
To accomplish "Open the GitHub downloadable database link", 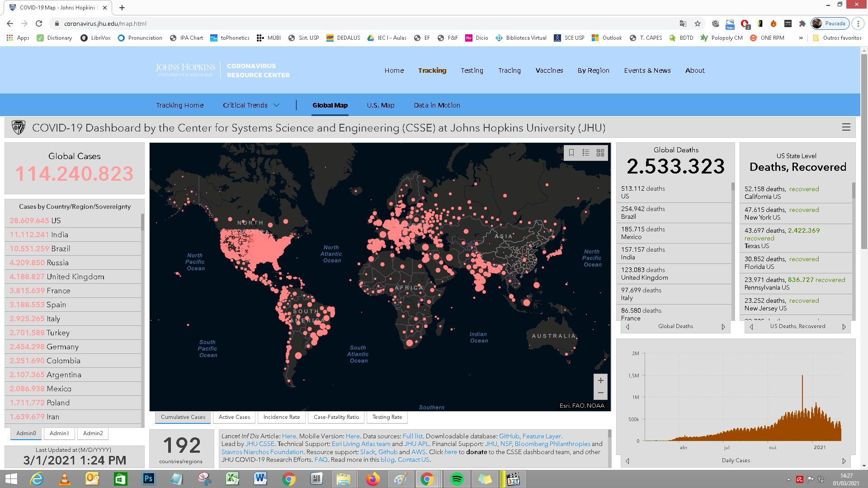I will tap(509, 436).
